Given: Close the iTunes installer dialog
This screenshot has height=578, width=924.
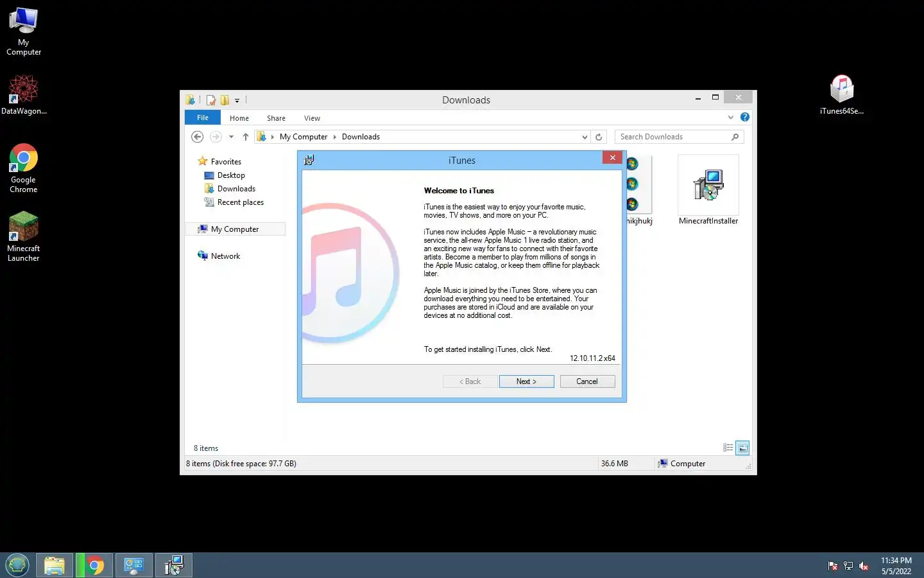Looking at the screenshot, I should click(612, 158).
